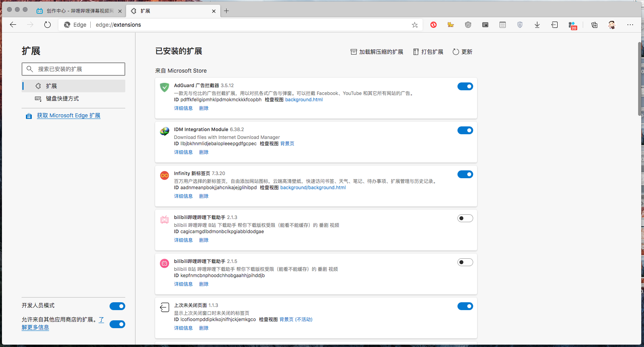This screenshot has width=644, height=347.
Task: Click 删除 for IDM Integration Module
Action: (204, 152)
